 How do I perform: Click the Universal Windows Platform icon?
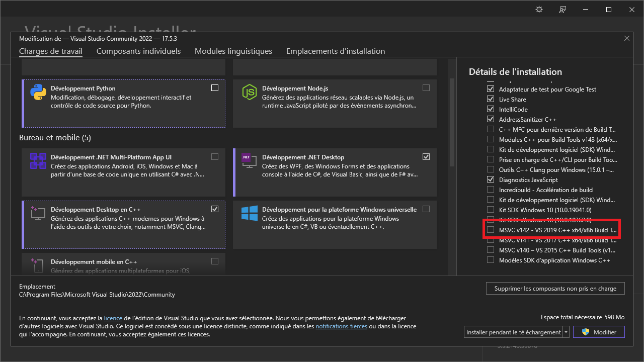(x=250, y=213)
